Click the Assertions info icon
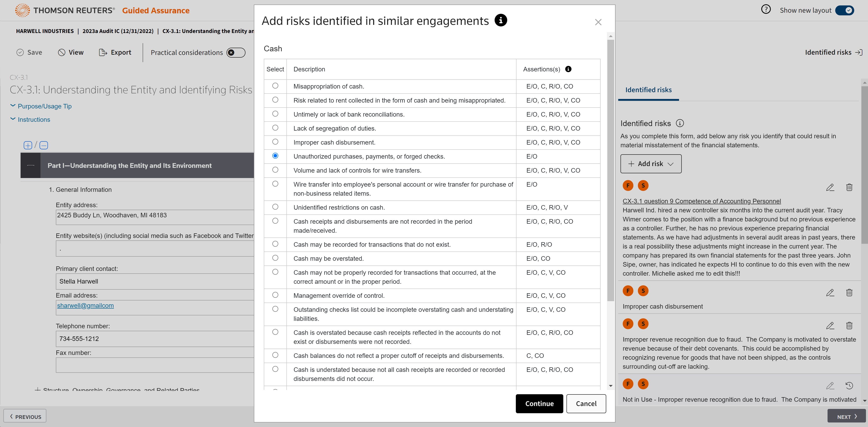Image resolution: width=868 pixels, height=427 pixels. tap(568, 69)
